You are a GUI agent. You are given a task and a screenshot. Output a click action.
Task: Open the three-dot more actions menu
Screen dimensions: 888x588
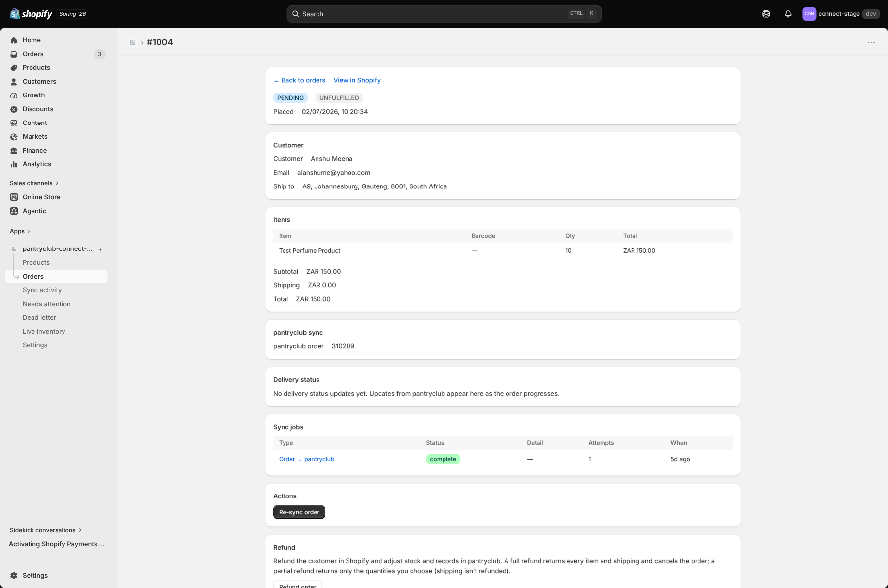click(871, 42)
